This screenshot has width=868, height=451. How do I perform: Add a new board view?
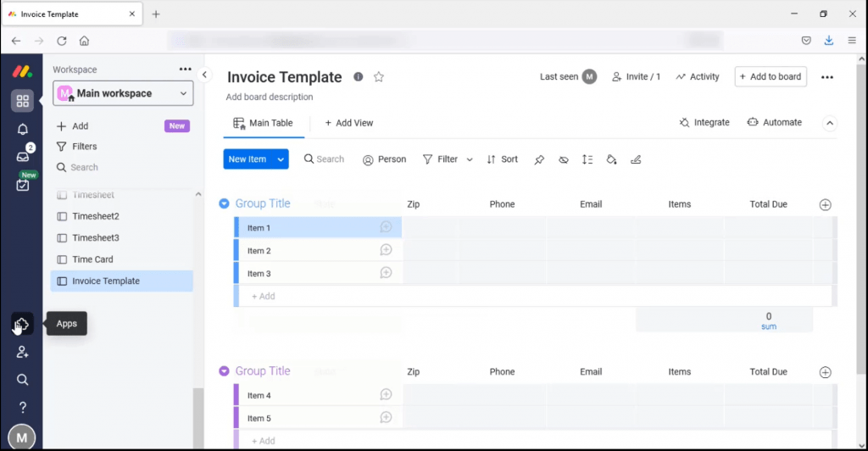[x=348, y=123]
